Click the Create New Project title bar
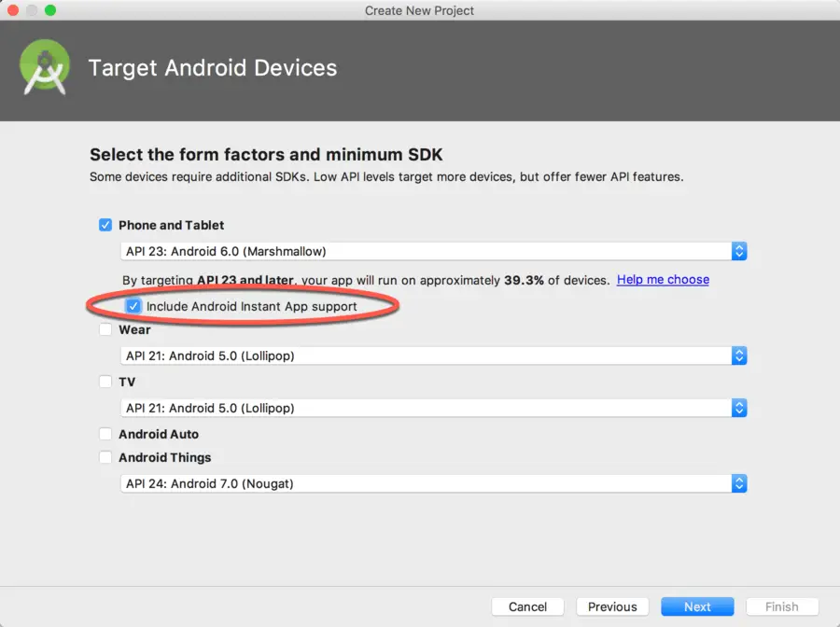 point(420,10)
